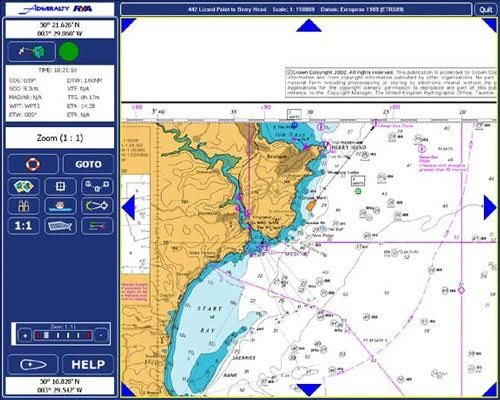500x400 pixels.
Task: Click the magenta diamond marker on the chart
Action: pos(461,291)
